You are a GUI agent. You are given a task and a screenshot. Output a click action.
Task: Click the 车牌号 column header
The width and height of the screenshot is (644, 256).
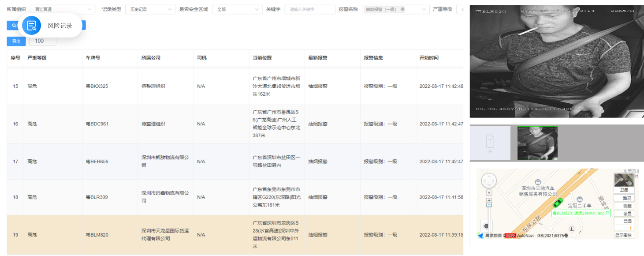click(93, 58)
